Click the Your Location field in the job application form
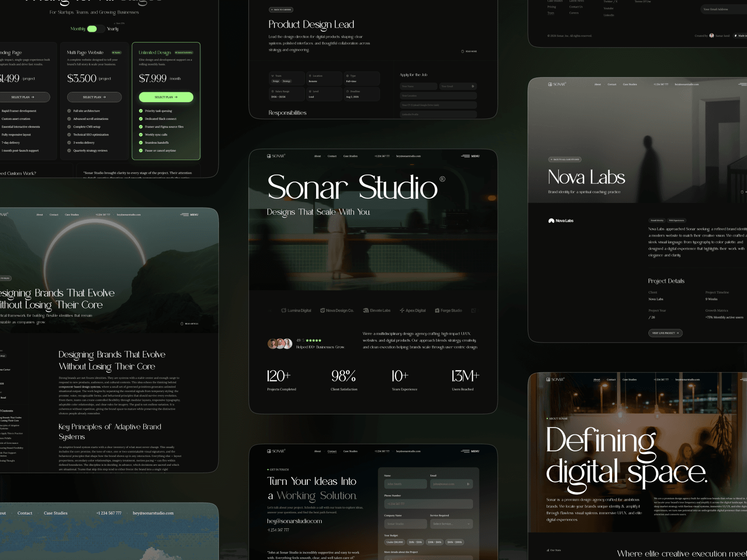This screenshot has width=747, height=560. (438, 96)
